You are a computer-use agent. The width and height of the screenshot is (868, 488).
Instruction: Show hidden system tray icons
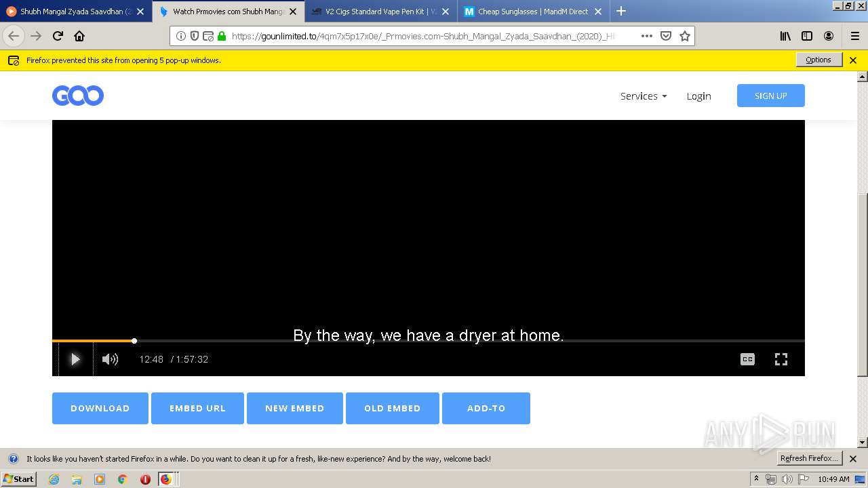coord(757,479)
